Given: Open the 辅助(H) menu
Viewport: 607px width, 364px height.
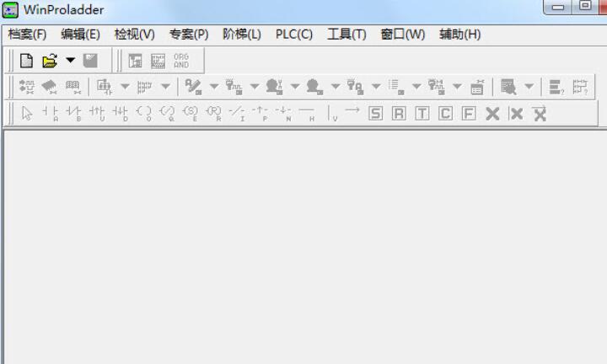Looking at the screenshot, I should 460,35.
